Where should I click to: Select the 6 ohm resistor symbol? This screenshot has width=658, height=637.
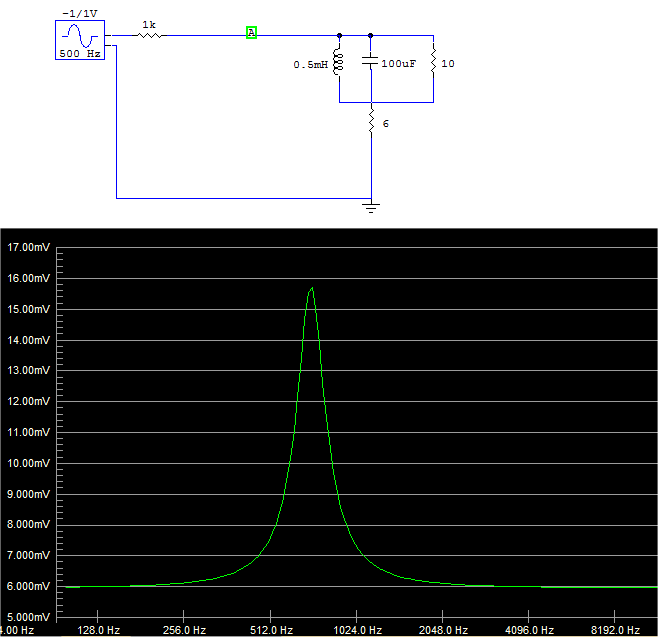[x=371, y=122]
